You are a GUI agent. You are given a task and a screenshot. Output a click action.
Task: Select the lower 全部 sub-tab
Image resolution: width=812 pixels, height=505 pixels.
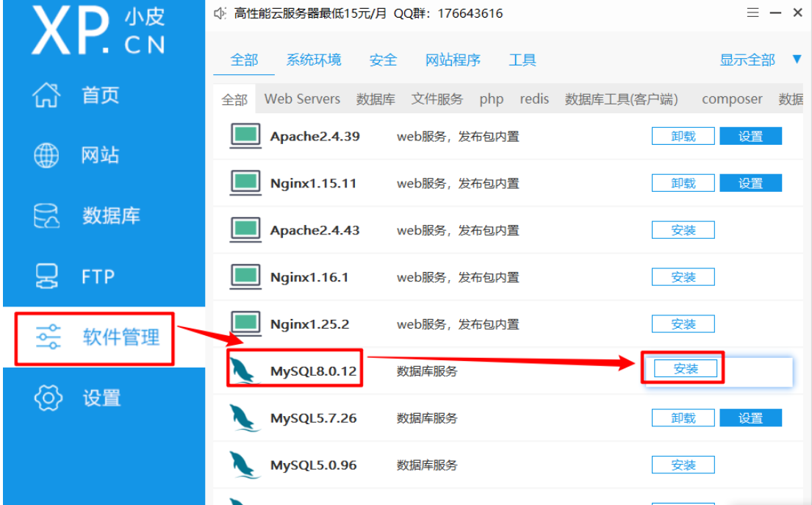(x=234, y=99)
